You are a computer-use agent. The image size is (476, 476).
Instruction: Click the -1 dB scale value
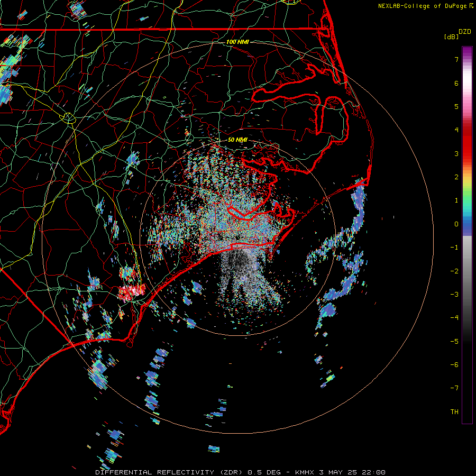tap(454, 248)
